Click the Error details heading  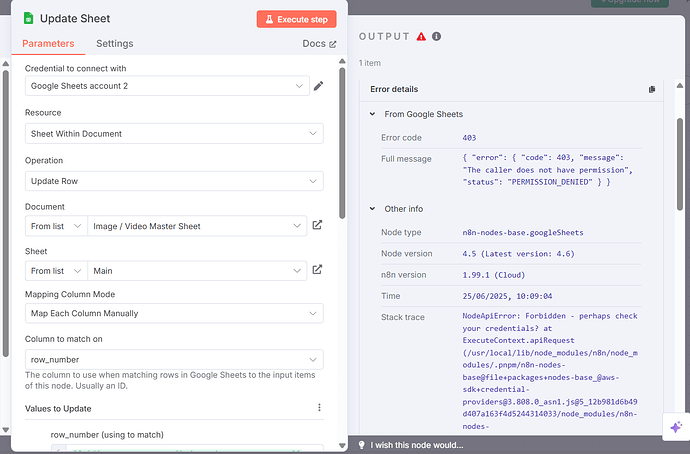(x=394, y=89)
